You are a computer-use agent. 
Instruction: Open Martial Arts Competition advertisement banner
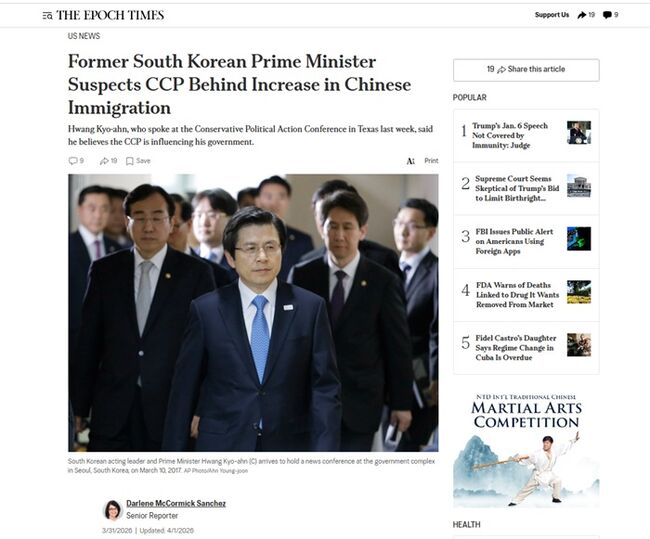526,450
